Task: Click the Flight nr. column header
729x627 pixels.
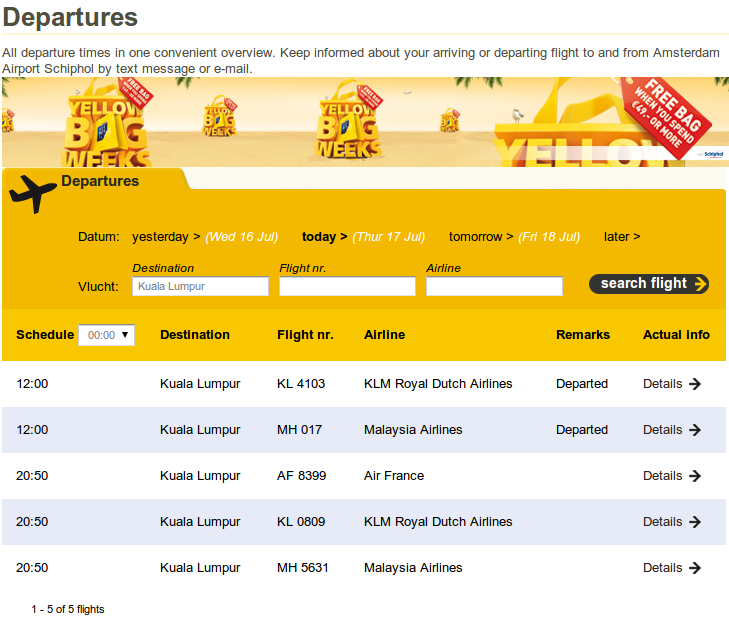Action: [x=305, y=335]
